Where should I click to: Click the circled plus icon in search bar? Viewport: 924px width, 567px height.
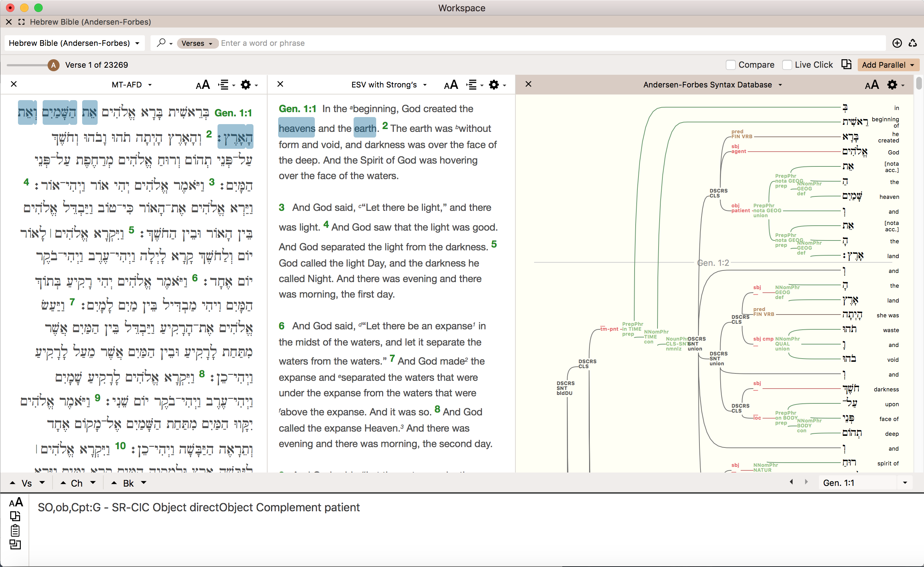897,43
